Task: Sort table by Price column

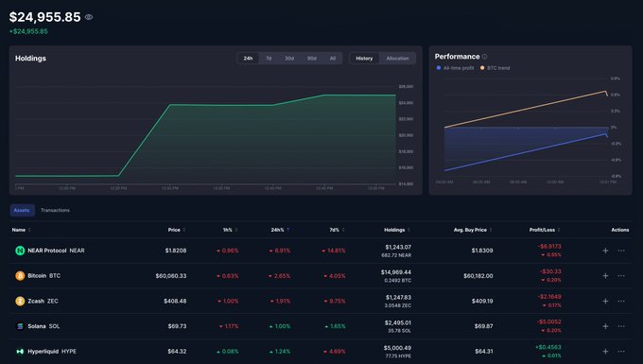Action: coord(177,230)
